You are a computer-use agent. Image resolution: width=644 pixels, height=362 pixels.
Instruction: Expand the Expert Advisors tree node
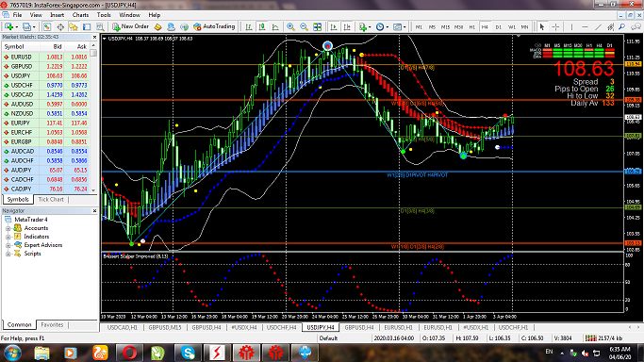[8, 245]
